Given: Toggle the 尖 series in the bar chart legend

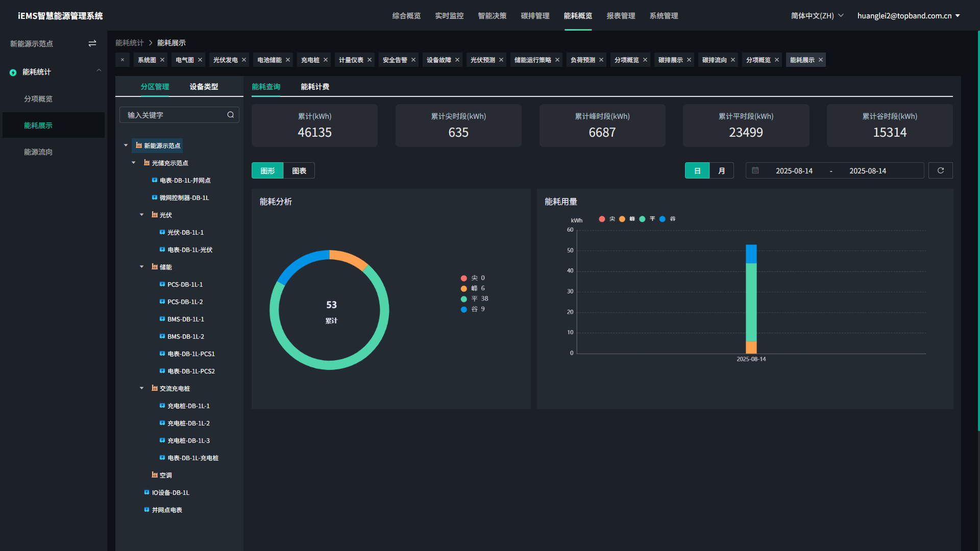Looking at the screenshot, I should pyautogui.click(x=607, y=219).
